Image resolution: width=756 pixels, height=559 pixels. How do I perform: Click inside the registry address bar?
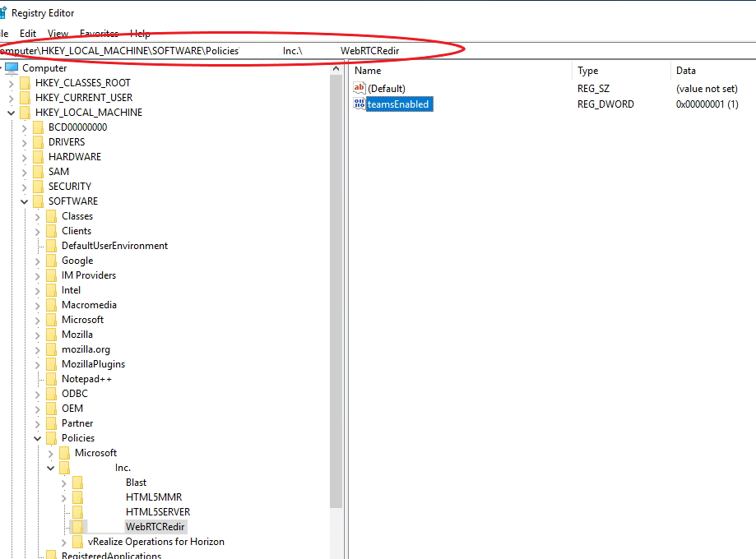click(x=247, y=51)
